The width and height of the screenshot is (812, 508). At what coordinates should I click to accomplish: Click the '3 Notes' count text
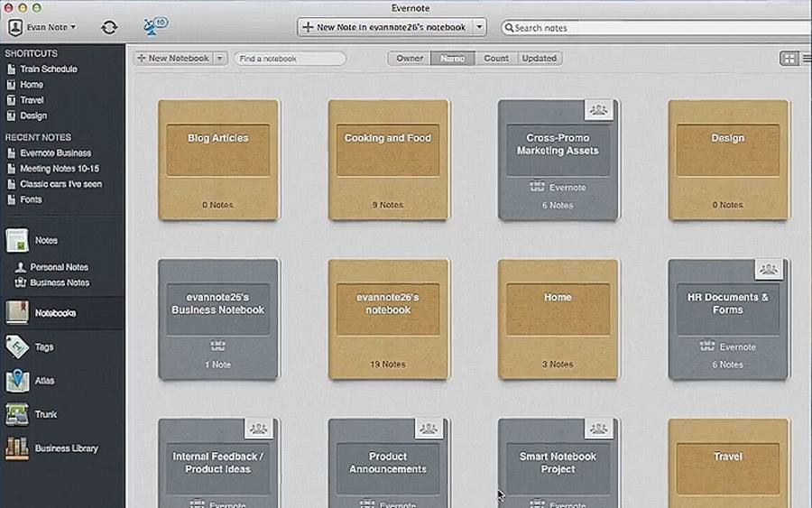[558, 365]
